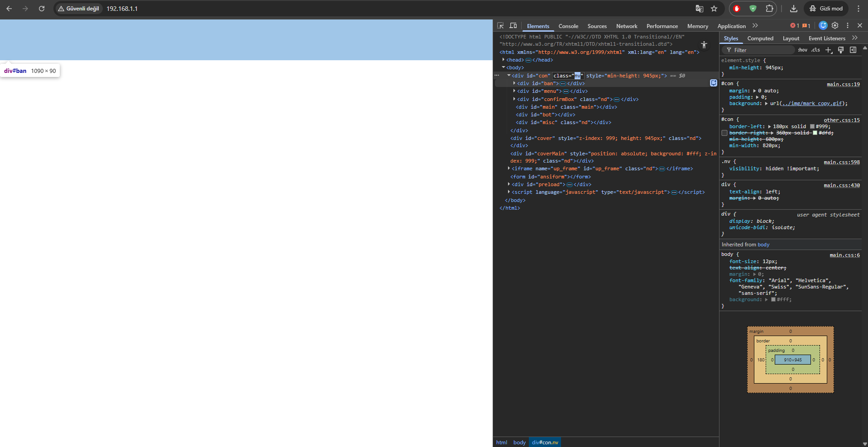
Task: Click the #fff body background color swatch
Action: point(773,299)
